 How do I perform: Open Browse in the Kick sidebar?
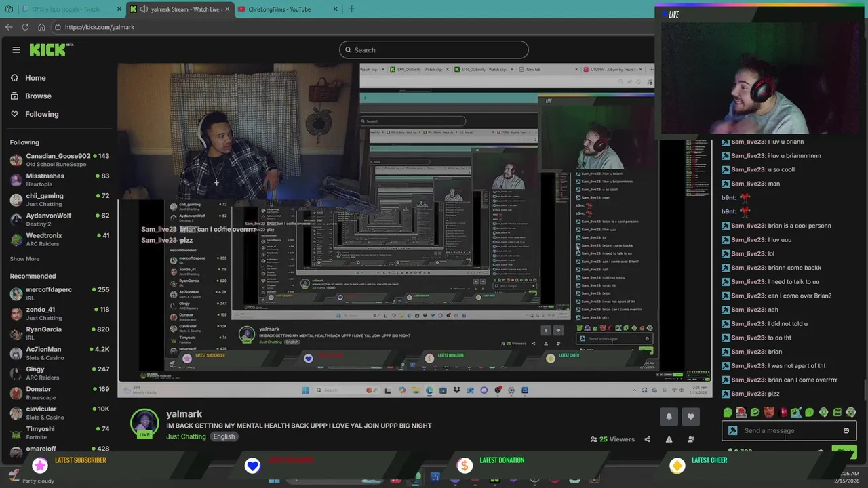31,96
